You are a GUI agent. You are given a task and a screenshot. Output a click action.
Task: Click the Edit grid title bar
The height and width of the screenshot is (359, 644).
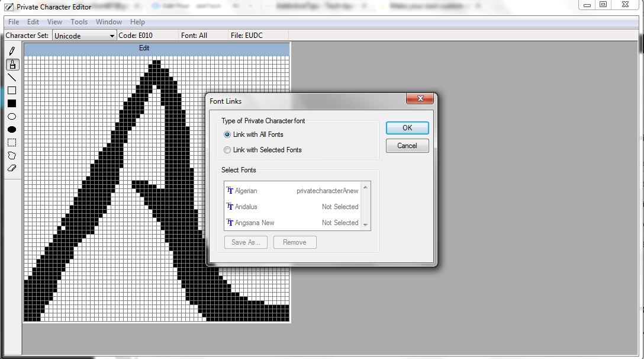(156, 48)
